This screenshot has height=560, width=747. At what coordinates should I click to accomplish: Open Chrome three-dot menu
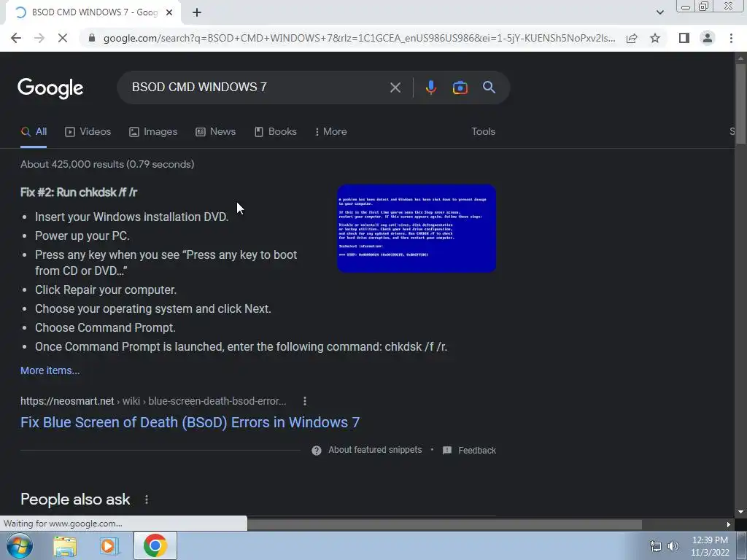coord(731,38)
